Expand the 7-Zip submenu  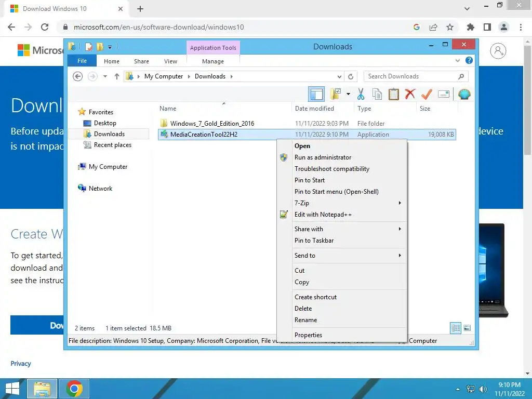(342, 203)
